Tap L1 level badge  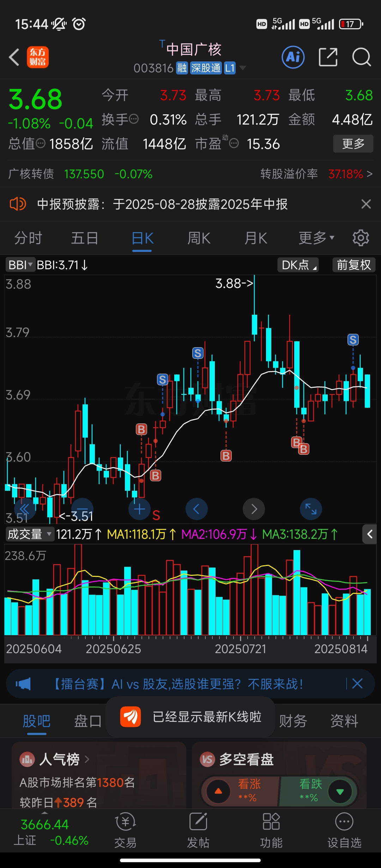point(230,68)
